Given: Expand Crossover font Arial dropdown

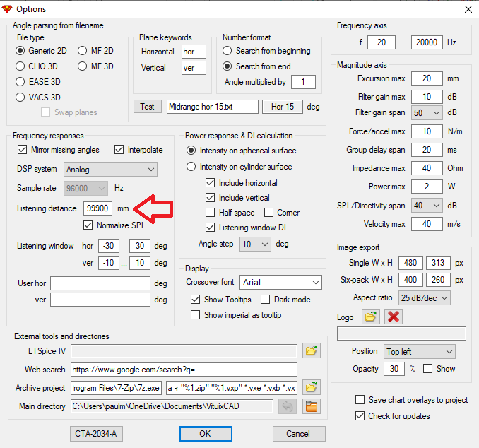Looking at the screenshot, I should tap(280, 283).
